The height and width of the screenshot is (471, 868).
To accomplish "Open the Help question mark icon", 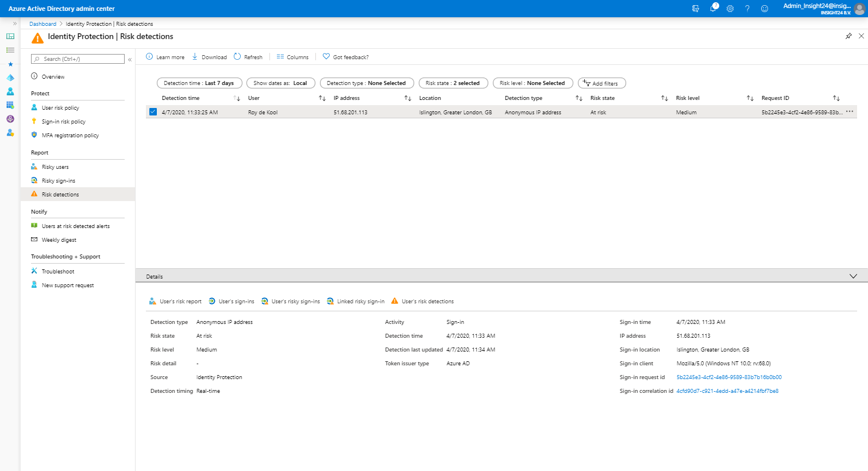I will click(x=747, y=9).
